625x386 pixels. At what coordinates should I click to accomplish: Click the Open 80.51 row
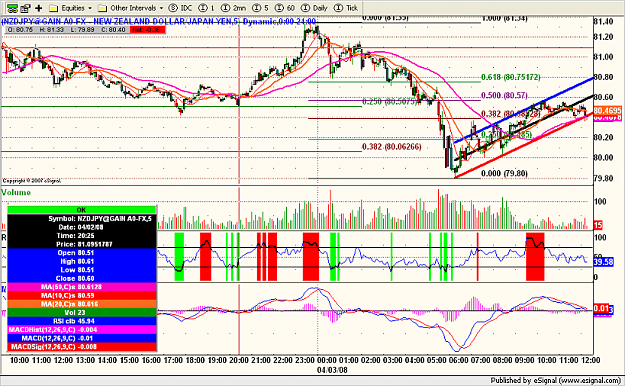tap(82, 253)
